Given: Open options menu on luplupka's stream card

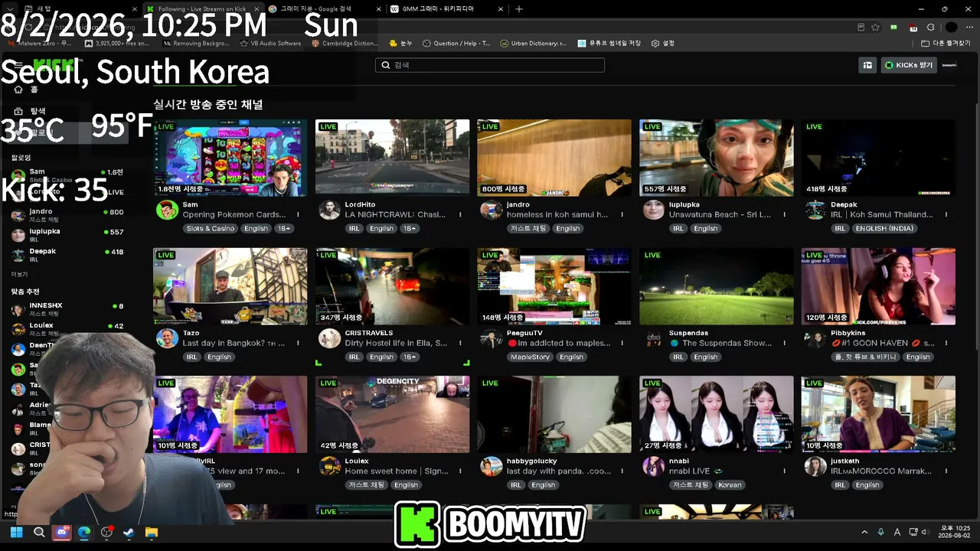Looking at the screenshot, I should [x=784, y=215].
